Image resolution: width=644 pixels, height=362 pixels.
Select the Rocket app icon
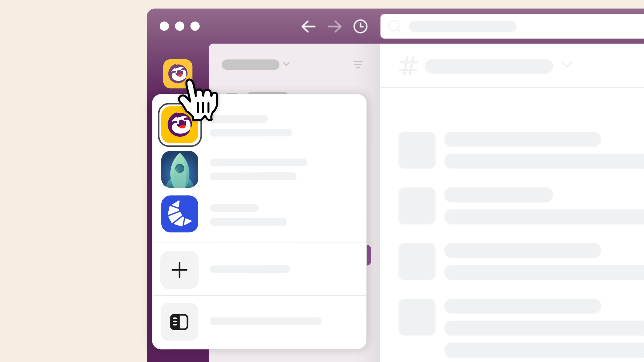click(179, 169)
